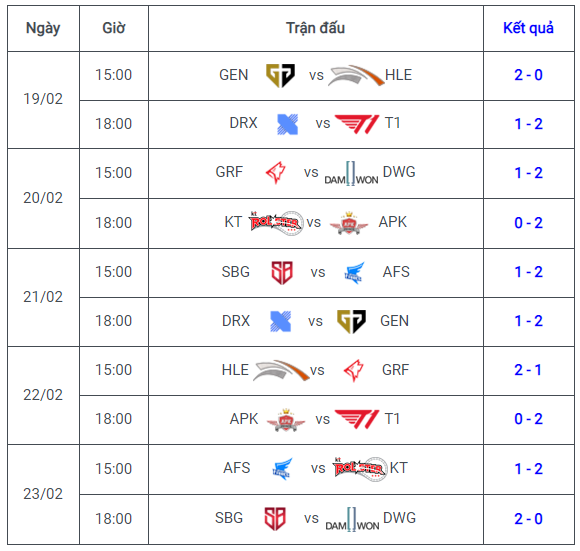Click the APK Prince logo on 20/02
Viewport: 580px width, 551px height.
point(349,223)
